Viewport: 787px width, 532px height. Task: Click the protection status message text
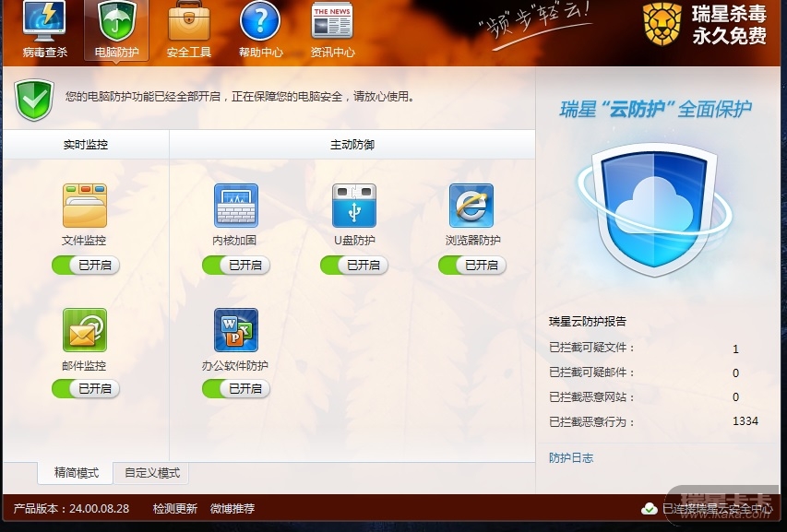(x=241, y=96)
